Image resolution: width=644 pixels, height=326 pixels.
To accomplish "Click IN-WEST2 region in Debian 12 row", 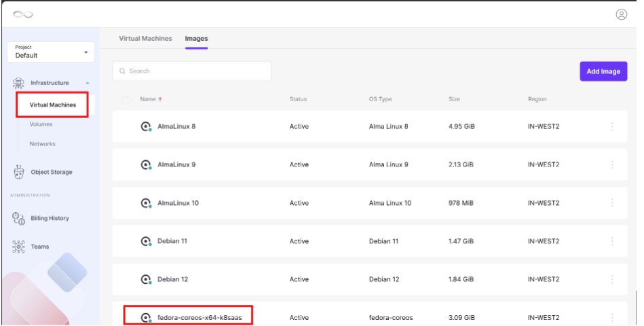I will (x=544, y=280).
